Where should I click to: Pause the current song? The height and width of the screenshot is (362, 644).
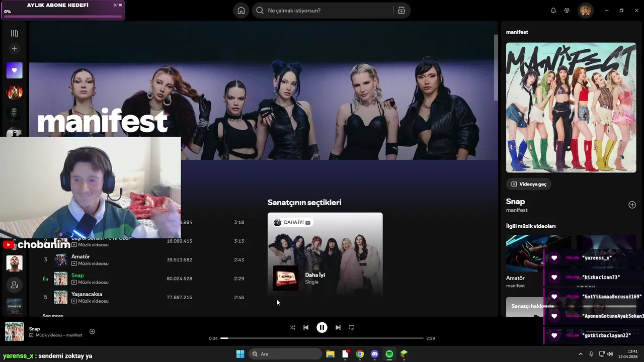322,327
